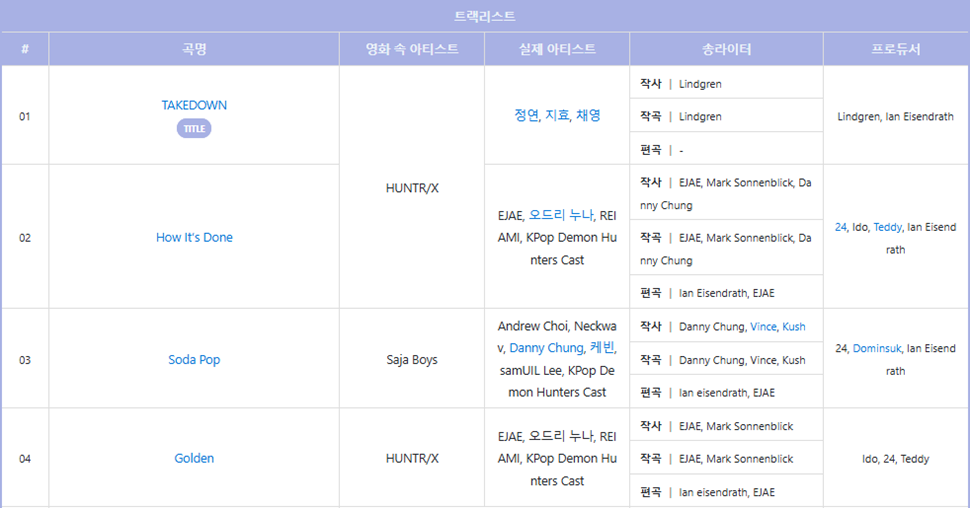The image size is (970, 508).
Task: Click the 정연 artist link
Action: [526, 115]
